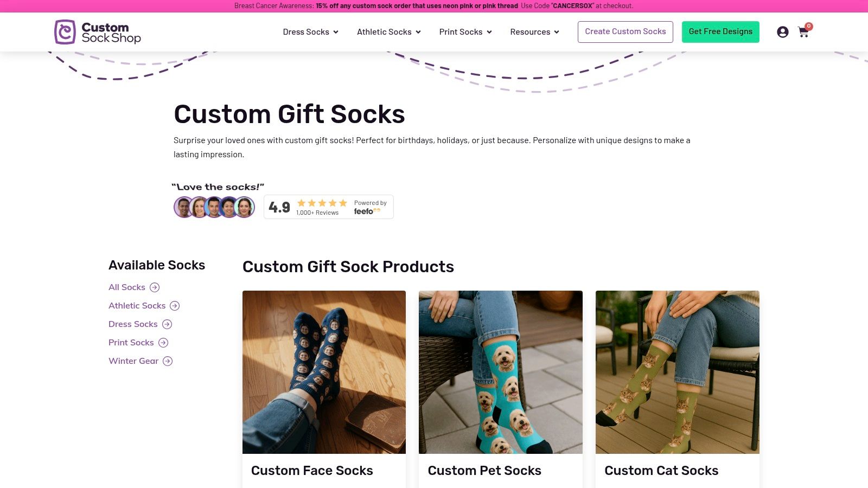Screen dimensions: 868x488
Task: Open the Custom Pet Socks product image
Action: click(x=500, y=372)
